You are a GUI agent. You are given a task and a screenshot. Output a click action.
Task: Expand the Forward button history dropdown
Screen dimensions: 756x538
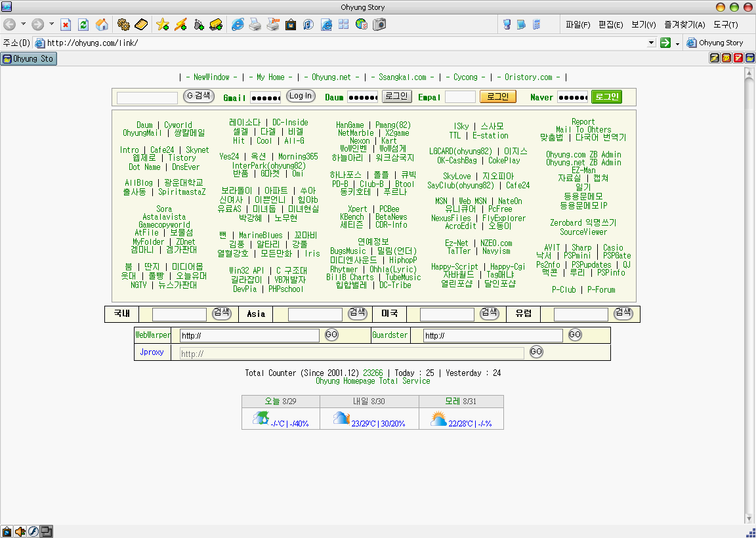click(51, 24)
